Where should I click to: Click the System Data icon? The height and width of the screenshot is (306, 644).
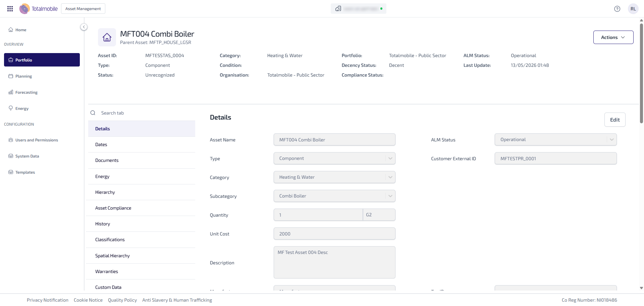(x=11, y=156)
